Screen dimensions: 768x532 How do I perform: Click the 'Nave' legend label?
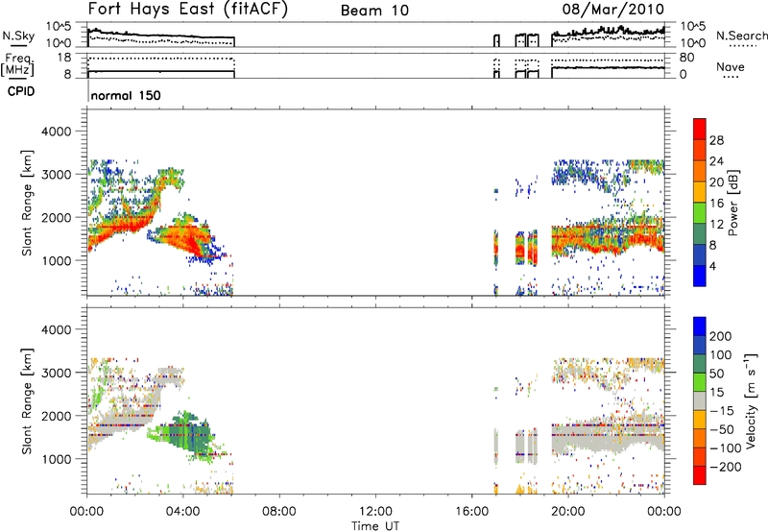(730, 66)
